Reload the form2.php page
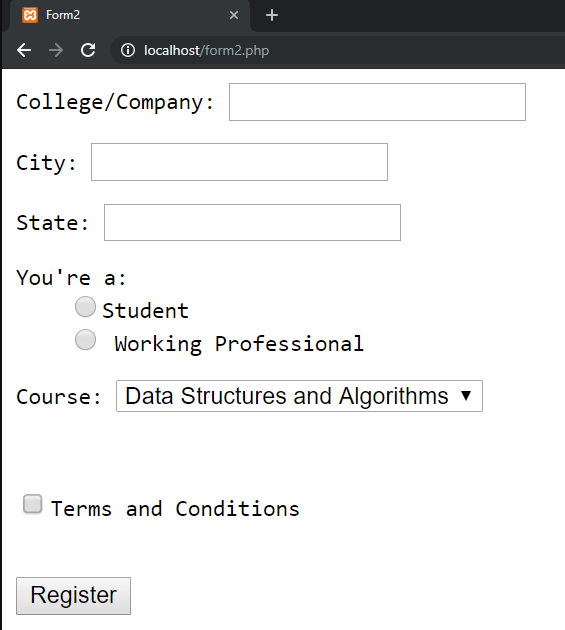Image resolution: width=565 pixels, height=630 pixels. (88, 50)
